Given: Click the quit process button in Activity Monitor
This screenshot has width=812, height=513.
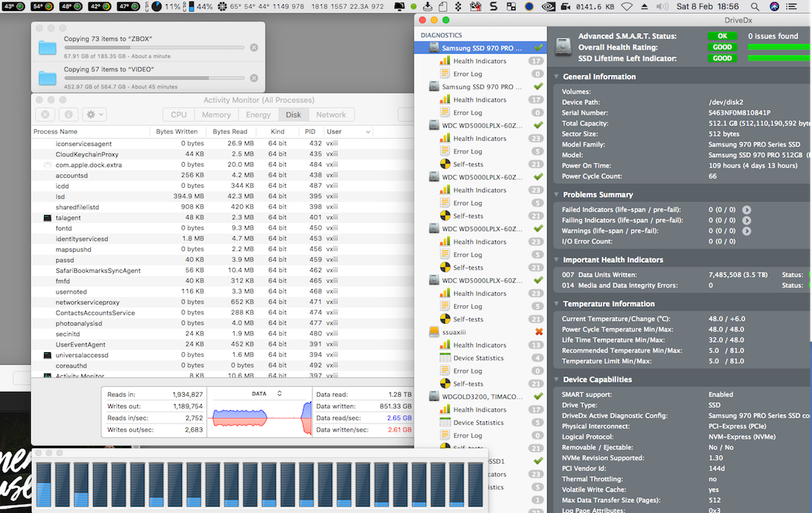Looking at the screenshot, I should coord(45,114).
